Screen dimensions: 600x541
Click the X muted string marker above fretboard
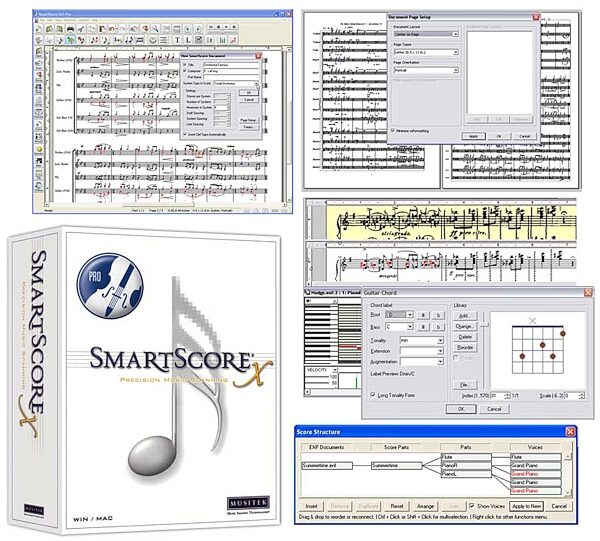click(532, 321)
